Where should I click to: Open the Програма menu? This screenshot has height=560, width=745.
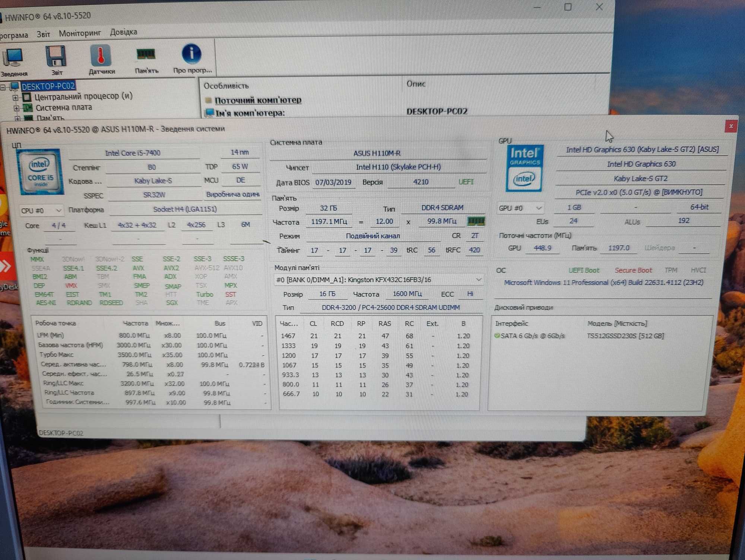[x=14, y=35]
